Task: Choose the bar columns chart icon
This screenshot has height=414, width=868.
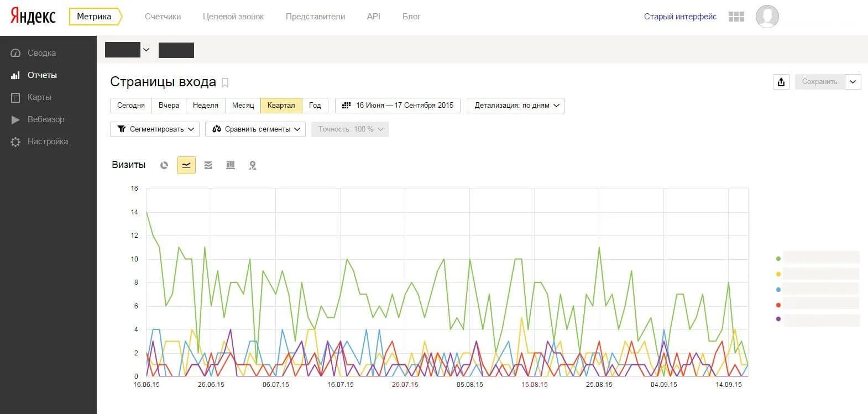Action: coord(231,165)
